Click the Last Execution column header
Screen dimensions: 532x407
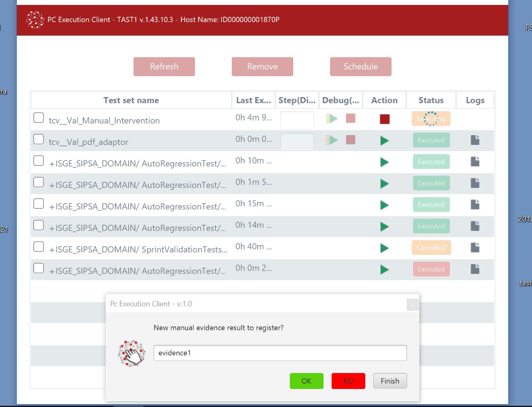tap(253, 100)
